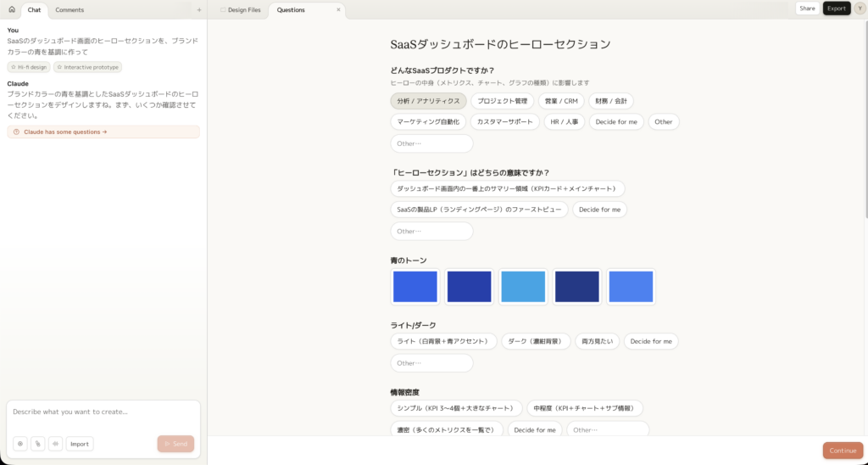Select the マーケティング自動化 option
The height and width of the screenshot is (465, 868).
(x=428, y=122)
